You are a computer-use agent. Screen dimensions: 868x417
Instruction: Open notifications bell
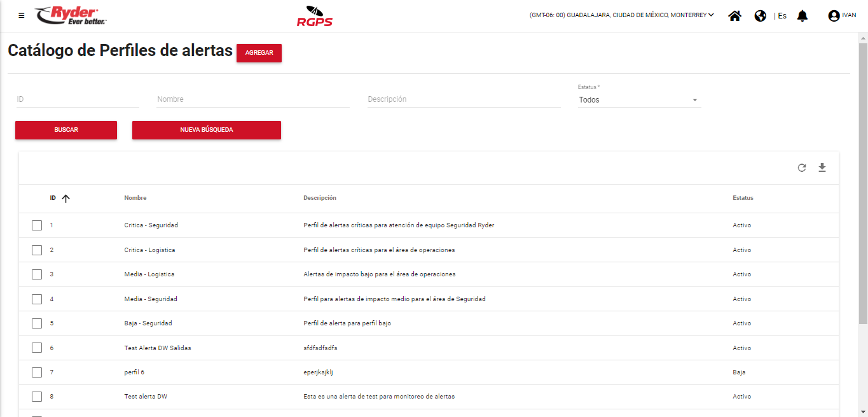click(802, 16)
